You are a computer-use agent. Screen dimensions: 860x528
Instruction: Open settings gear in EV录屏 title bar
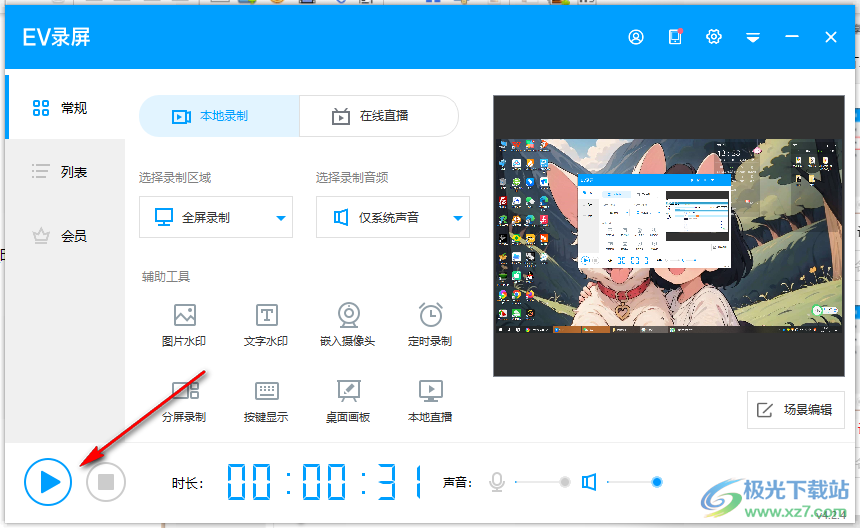pyautogui.click(x=714, y=37)
